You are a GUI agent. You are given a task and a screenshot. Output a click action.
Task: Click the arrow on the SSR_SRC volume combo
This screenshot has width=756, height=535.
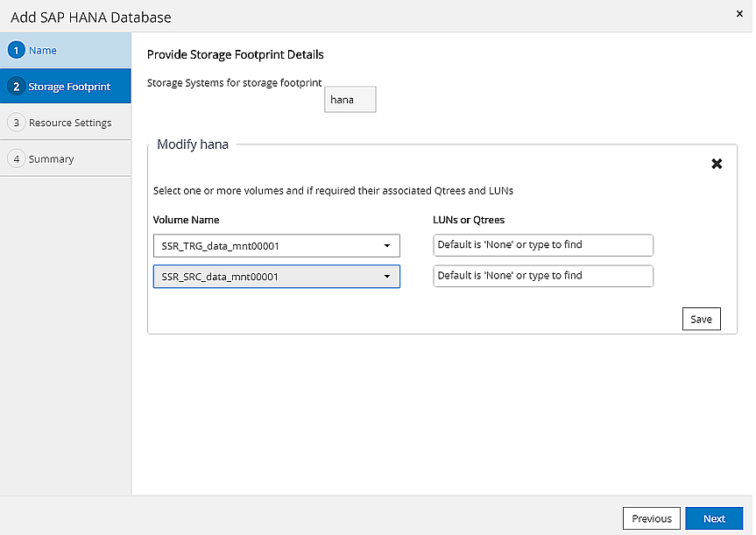tap(387, 277)
